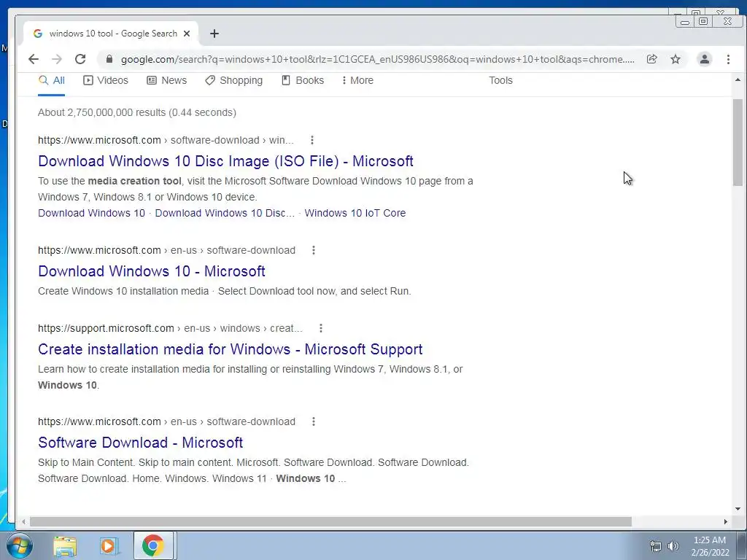Click the support.microsoft.com result URL

pyautogui.click(x=170, y=328)
